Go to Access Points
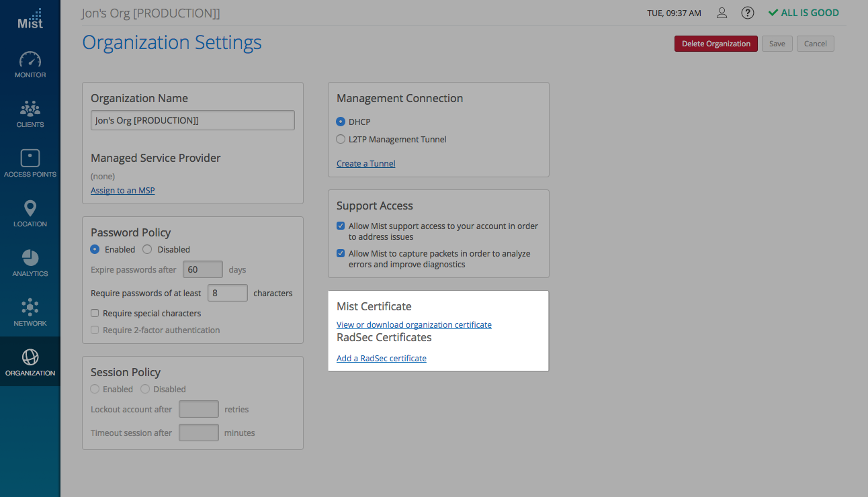This screenshot has height=497, width=868. (x=30, y=164)
